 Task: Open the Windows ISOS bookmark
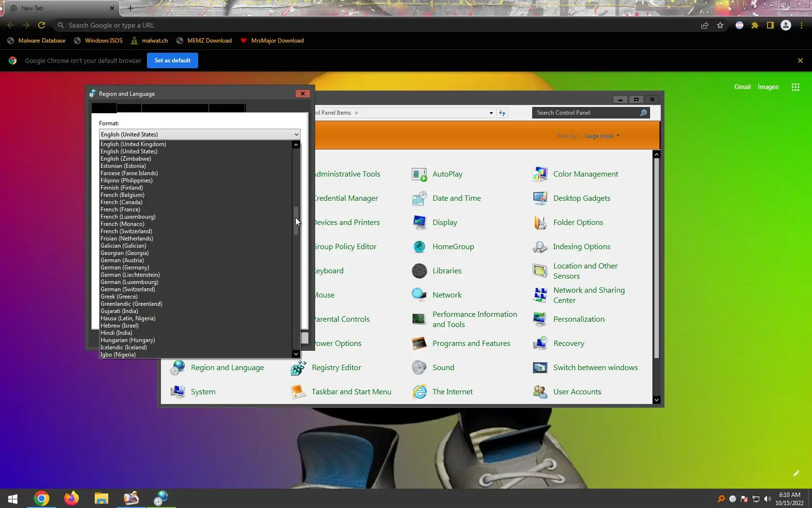click(x=98, y=41)
